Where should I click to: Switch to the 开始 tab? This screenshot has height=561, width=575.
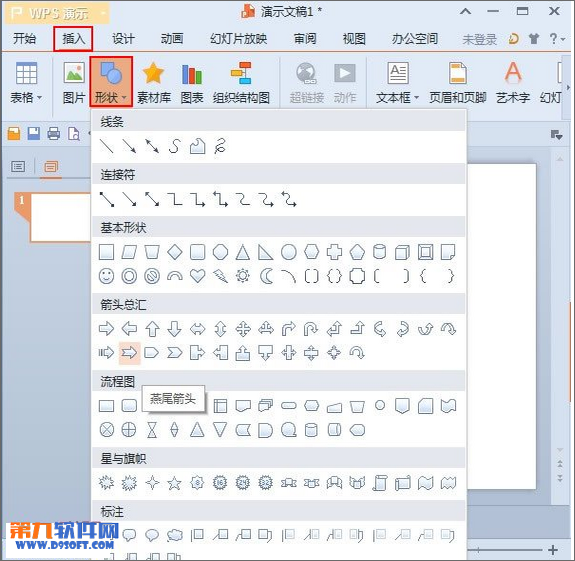pyautogui.click(x=25, y=38)
